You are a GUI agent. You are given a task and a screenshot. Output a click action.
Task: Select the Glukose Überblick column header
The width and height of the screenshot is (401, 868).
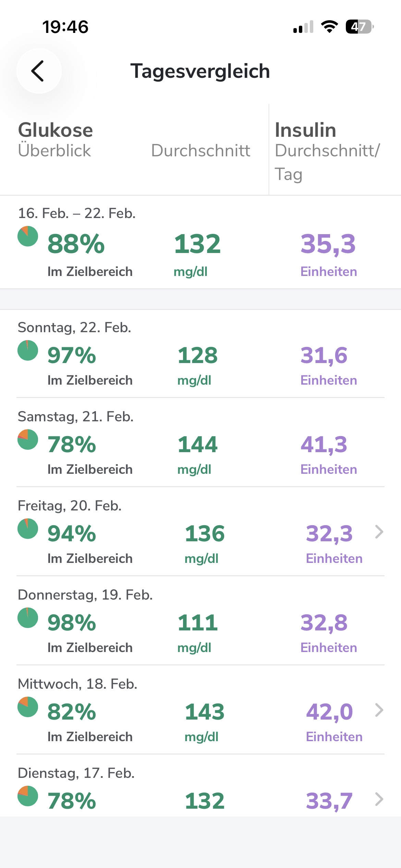click(x=56, y=140)
